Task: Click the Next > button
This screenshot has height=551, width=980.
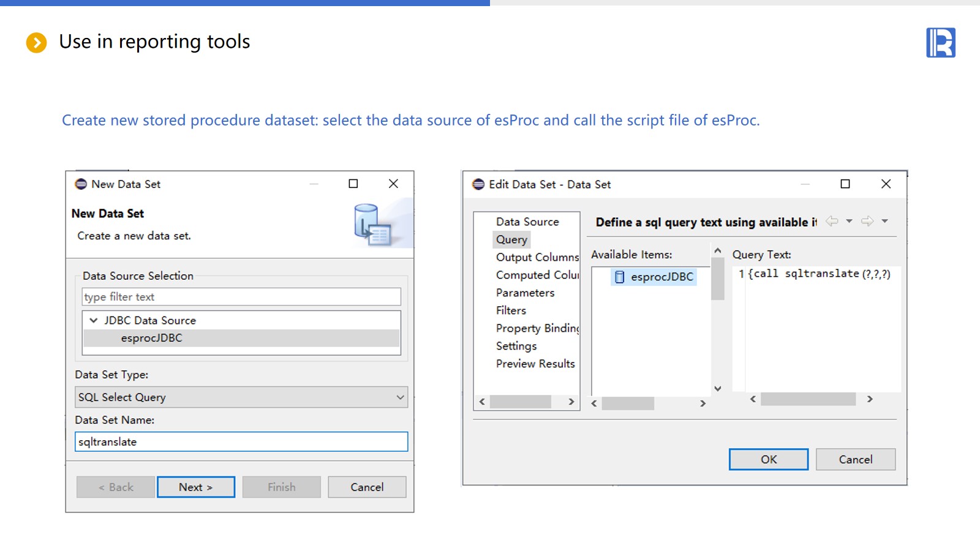Action: pyautogui.click(x=195, y=487)
